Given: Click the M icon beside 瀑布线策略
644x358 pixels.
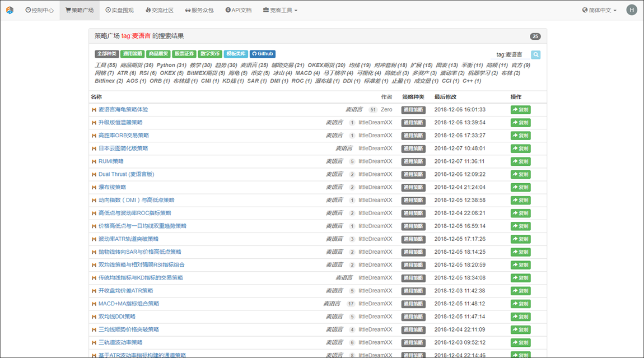Looking at the screenshot, I should pos(94,187).
